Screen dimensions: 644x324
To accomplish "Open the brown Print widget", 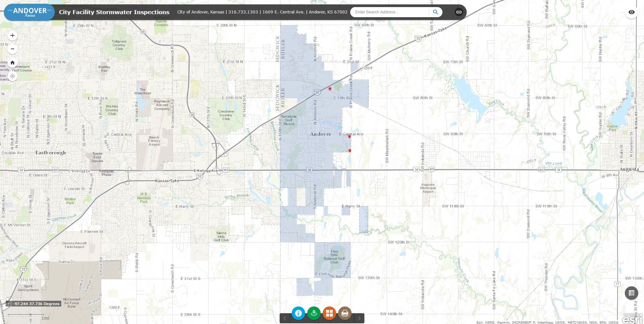I will [x=345, y=313].
